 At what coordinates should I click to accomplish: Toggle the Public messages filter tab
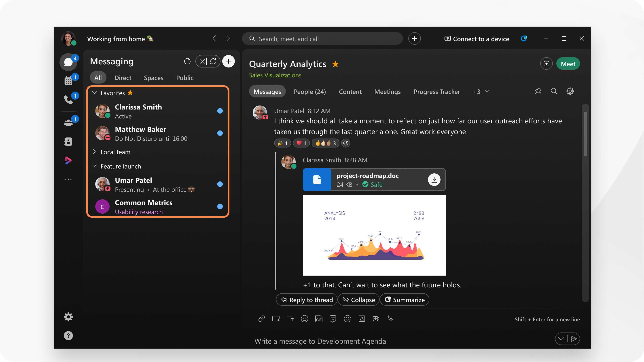pyautogui.click(x=184, y=77)
